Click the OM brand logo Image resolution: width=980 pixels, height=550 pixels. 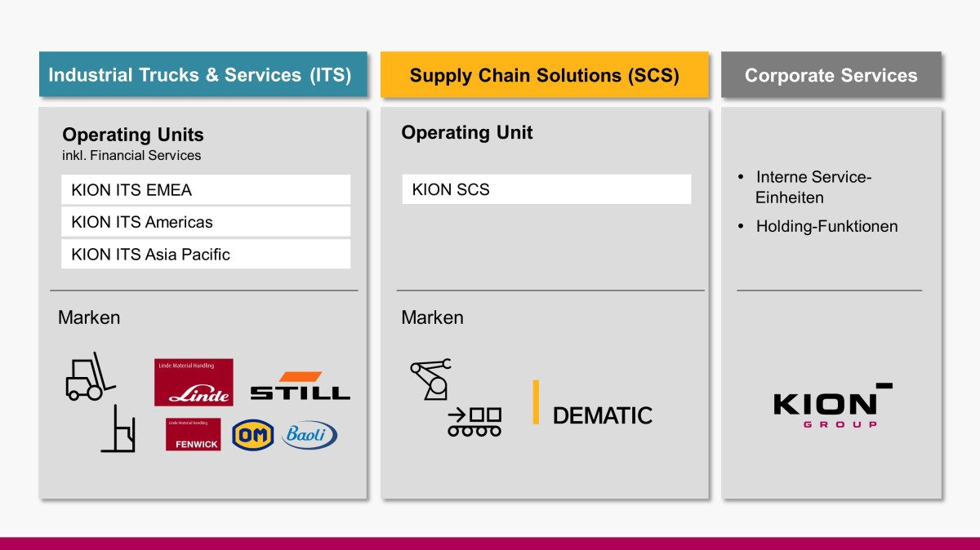pos(252,435)
